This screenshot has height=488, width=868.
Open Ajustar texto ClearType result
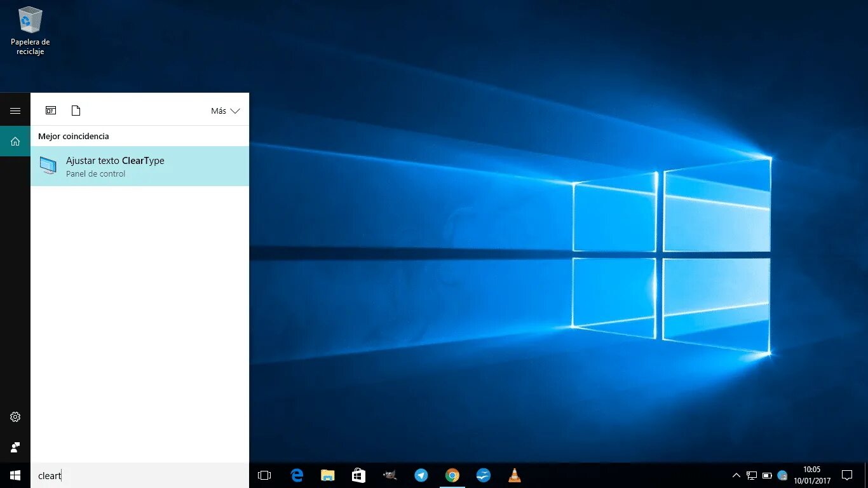pos(140,166)
